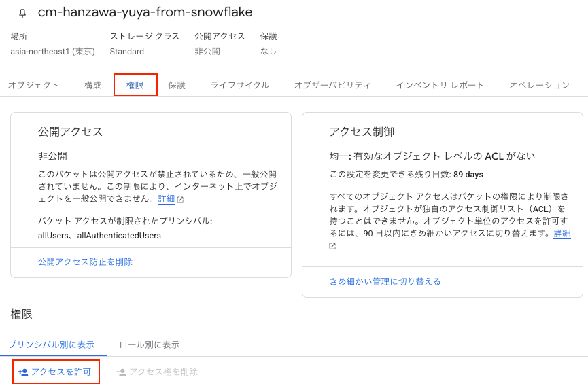Click the 場所 column label
The width and height of the screenshot is (588, 390).
(x=19, y=37)
